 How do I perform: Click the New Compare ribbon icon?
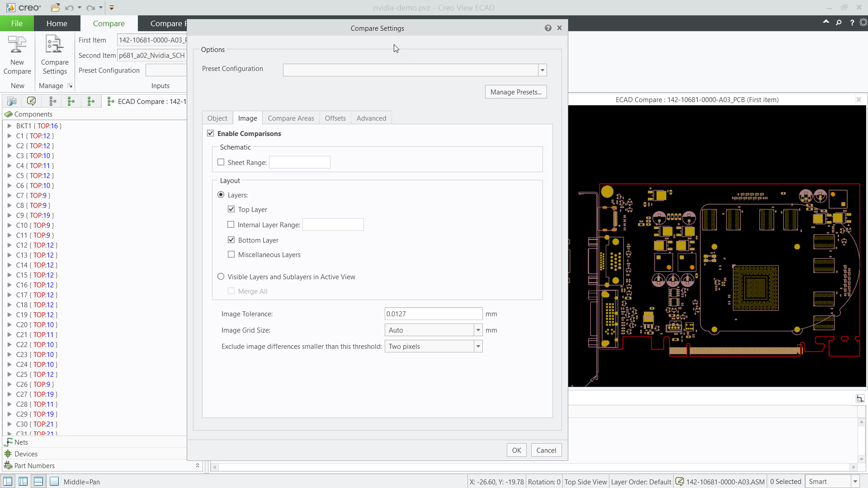click(x=17, y=55)
